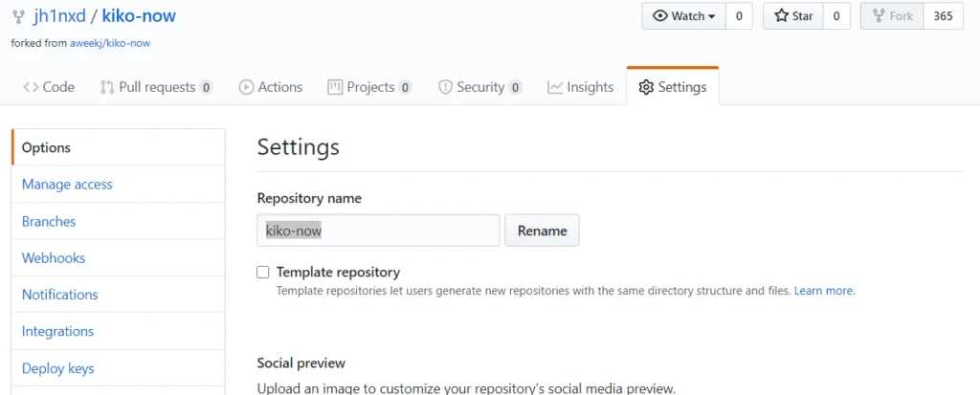980x395 pixels.
Task: Go to Branches settings page
Action: (49, 221)
